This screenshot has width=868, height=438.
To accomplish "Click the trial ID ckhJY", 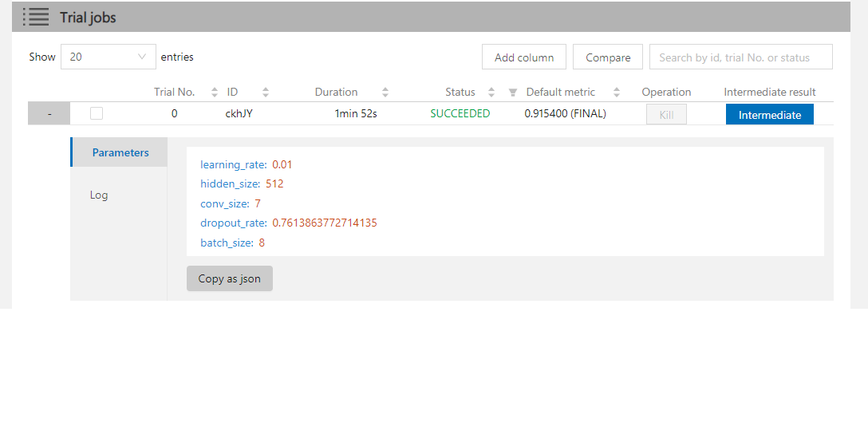I will tap(239, 114).
